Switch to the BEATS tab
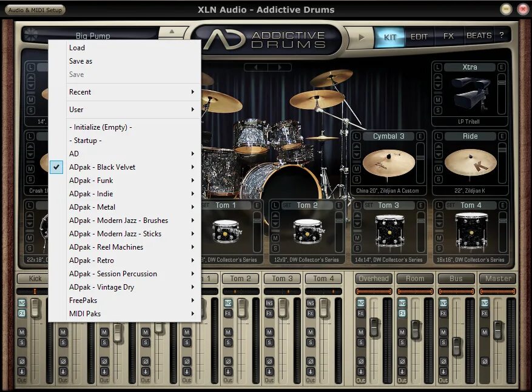 click(479, 36)
